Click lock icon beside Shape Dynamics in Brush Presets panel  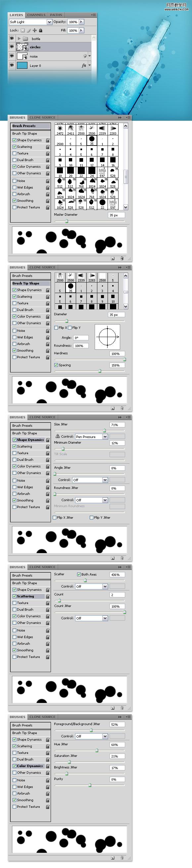(48, 140)
